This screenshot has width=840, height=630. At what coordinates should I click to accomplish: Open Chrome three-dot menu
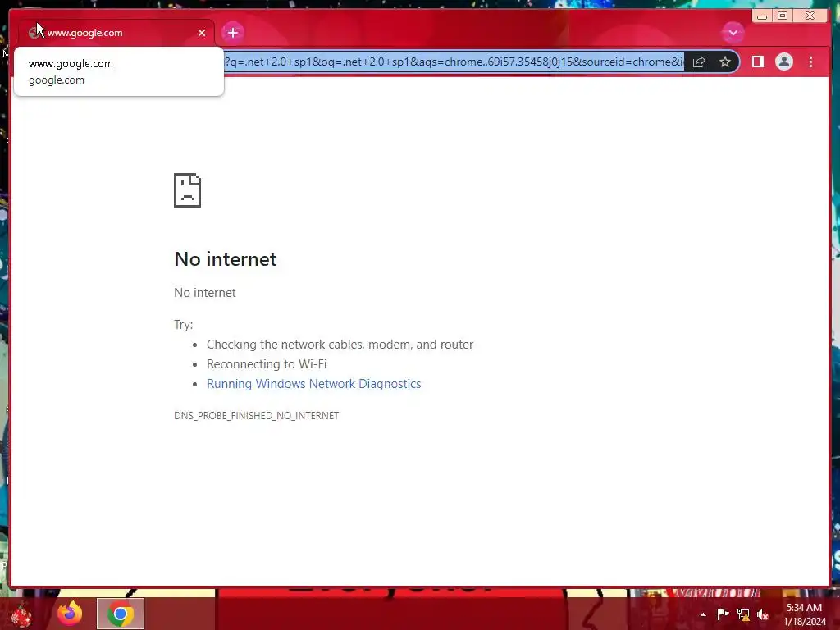tap(810, 62)
